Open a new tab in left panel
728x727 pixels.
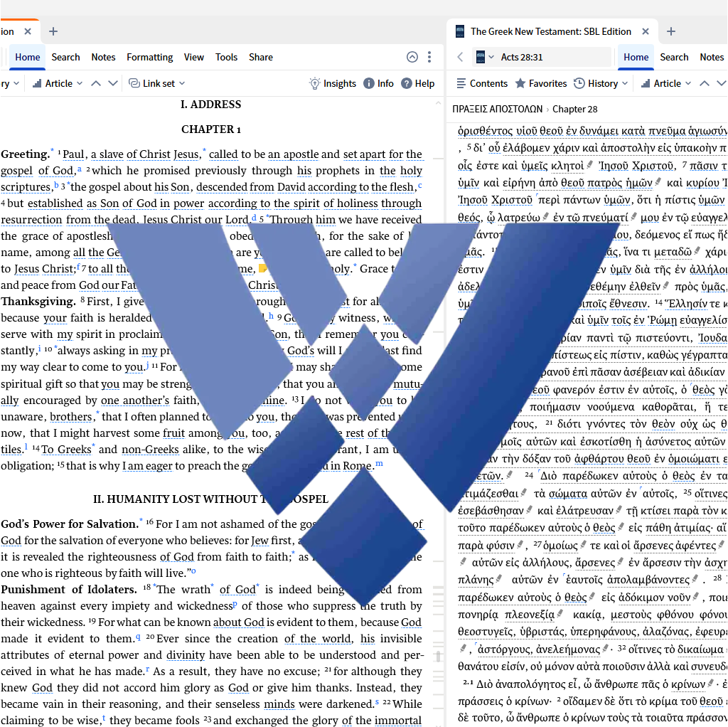coord(53,31)
